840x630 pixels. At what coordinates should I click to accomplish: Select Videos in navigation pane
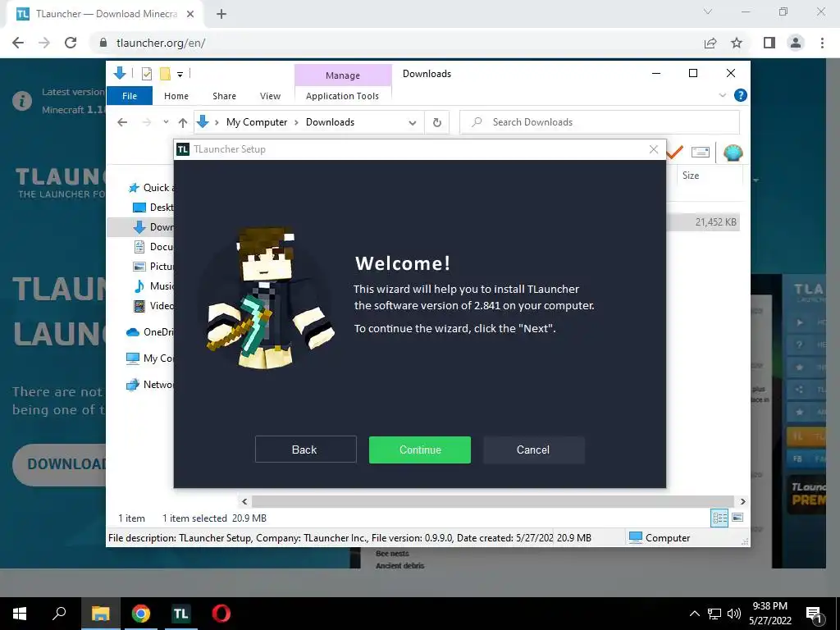[153, 306]
